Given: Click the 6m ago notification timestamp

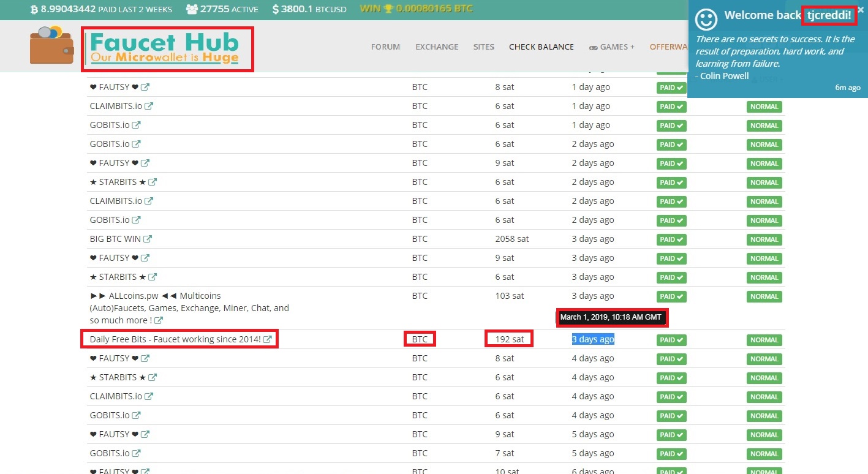Looking at the screenshot, I should tap(848, 88).
